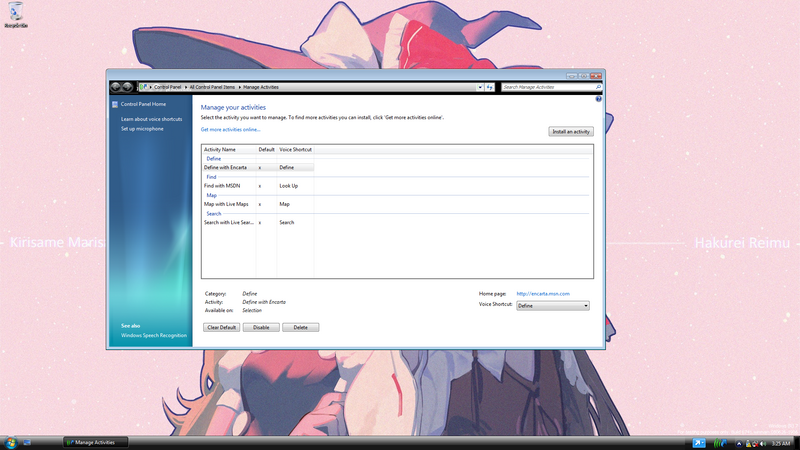800x450 pixels.
Task: Click the search magnifier icon
Action: pos(598,87)
